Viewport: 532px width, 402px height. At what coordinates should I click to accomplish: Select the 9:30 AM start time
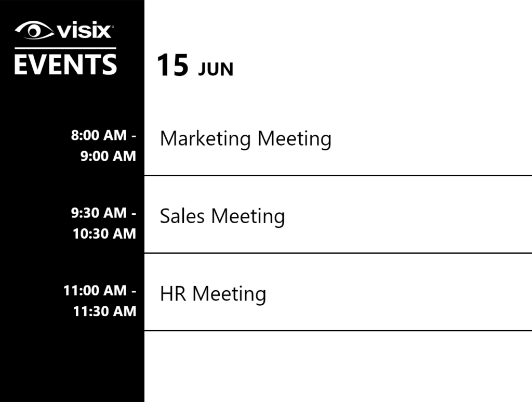coord(99,213)
